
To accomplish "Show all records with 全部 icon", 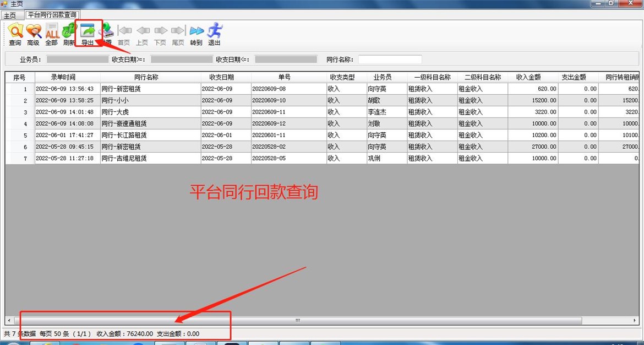I will [x=52, y=35].
